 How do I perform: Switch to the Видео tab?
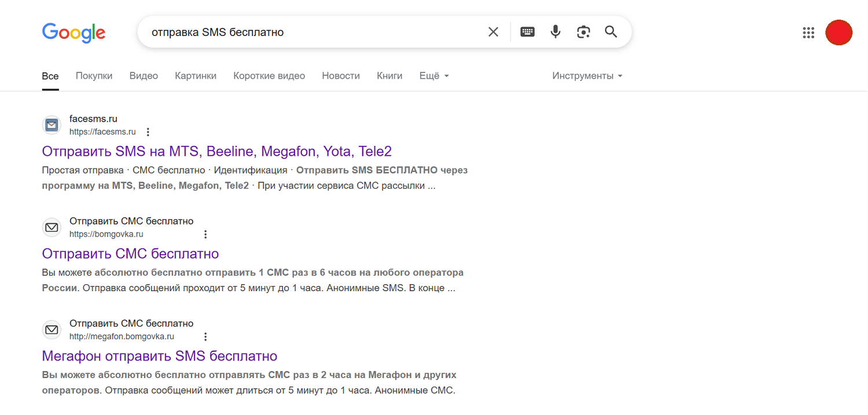click(x=144, y=76)
